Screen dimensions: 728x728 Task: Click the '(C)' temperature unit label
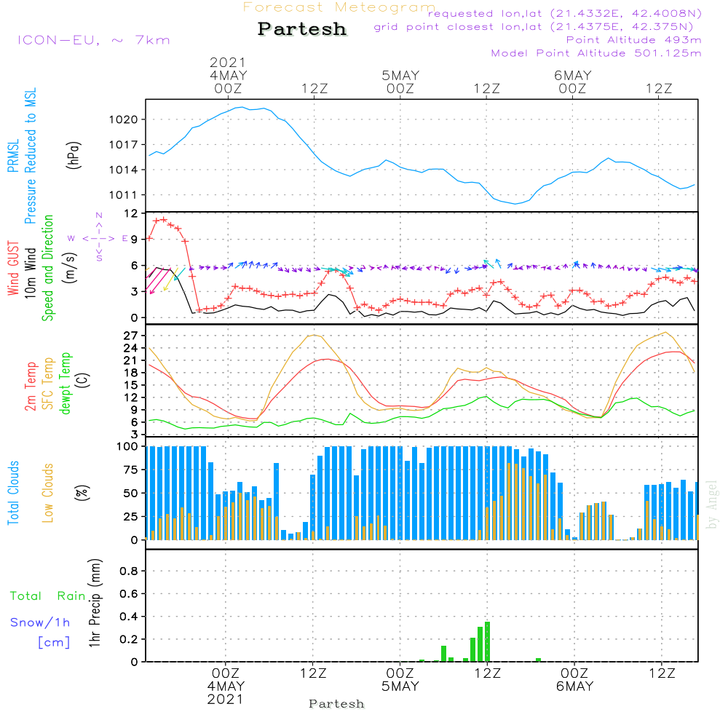coord(83,380)
